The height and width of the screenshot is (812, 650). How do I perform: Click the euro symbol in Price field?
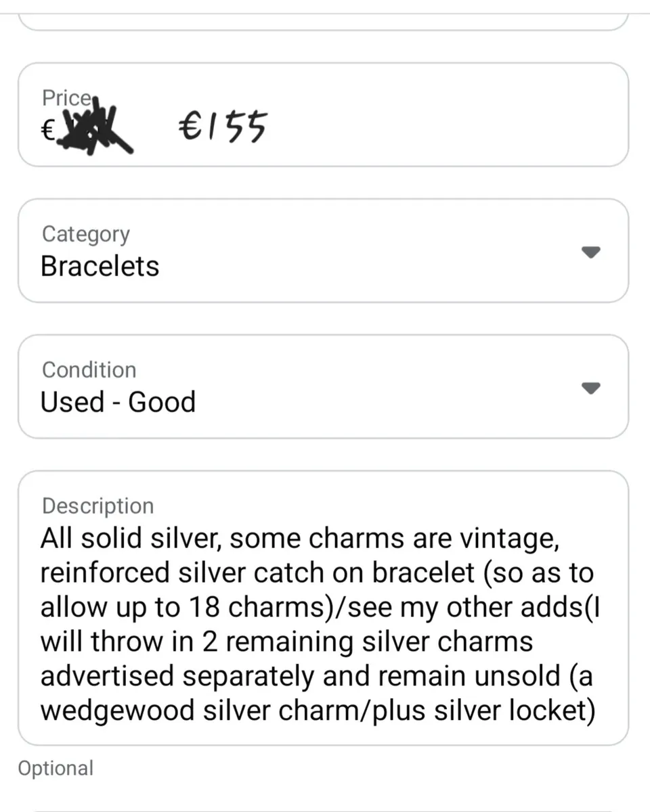coord(47,131)
